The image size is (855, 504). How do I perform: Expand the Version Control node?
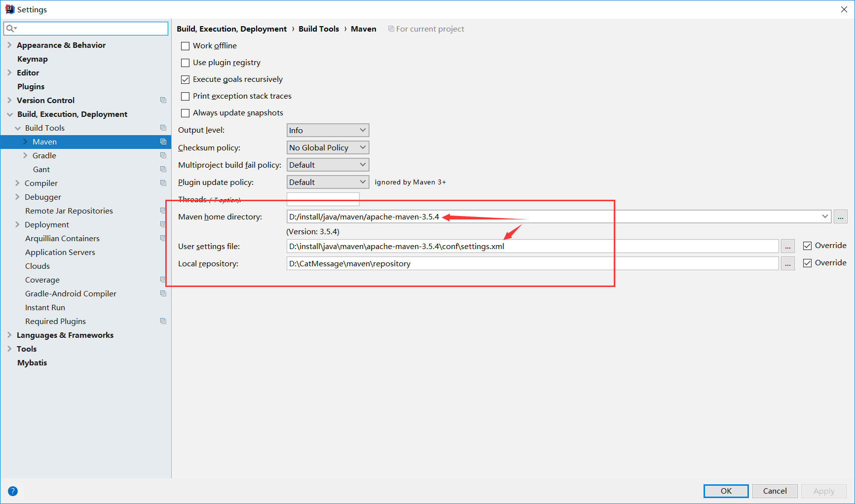pyautogui.click(x=9, y=100)
